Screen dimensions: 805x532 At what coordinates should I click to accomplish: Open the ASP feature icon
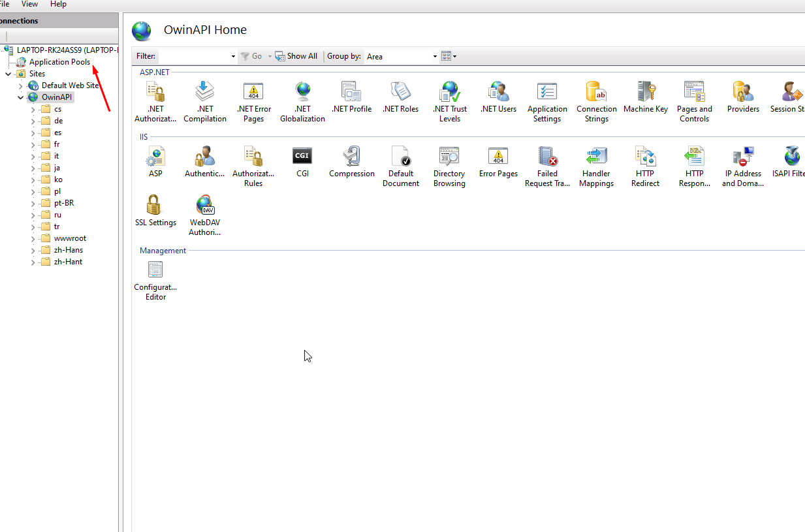[x=155, y=162]
